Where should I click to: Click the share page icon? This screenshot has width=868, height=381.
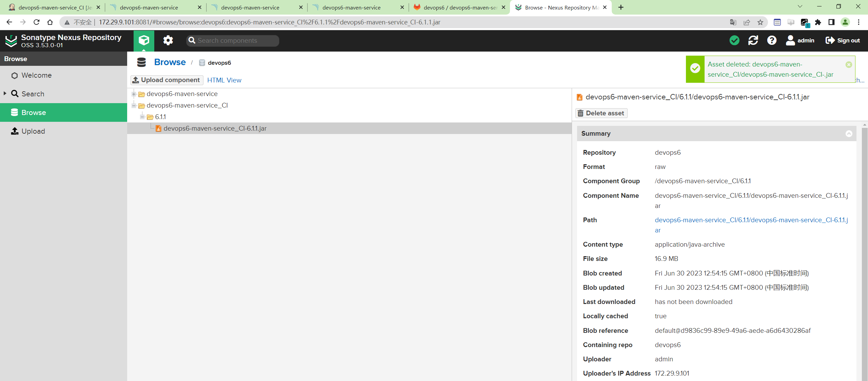pos(747,22)
